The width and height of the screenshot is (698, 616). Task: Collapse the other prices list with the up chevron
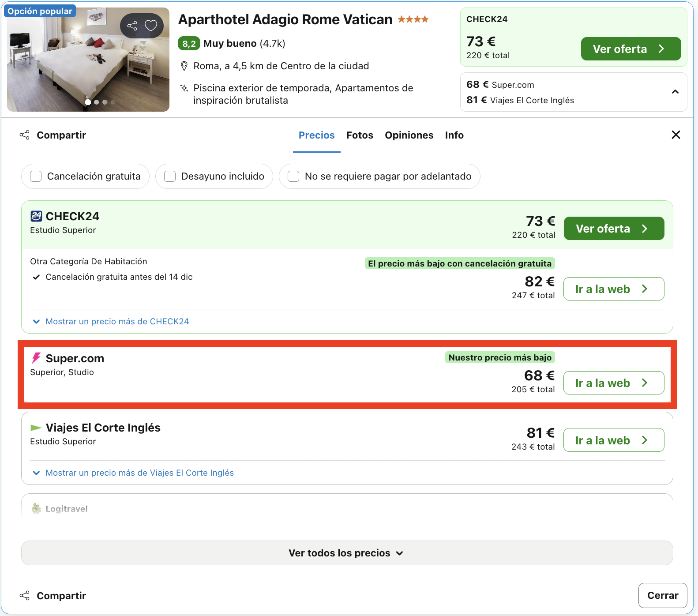675,92
